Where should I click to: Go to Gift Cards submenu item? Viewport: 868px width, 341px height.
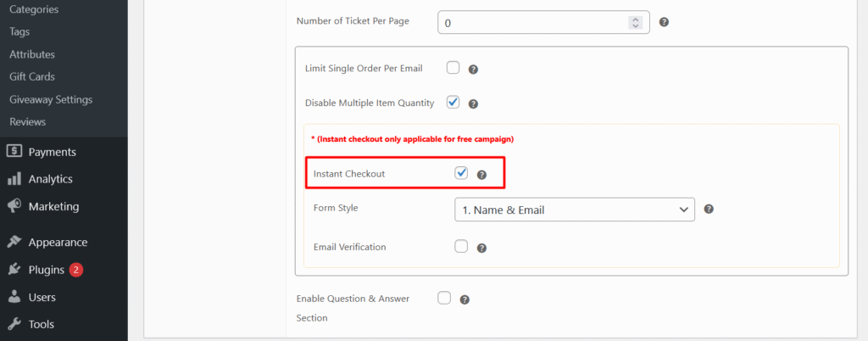32,76
